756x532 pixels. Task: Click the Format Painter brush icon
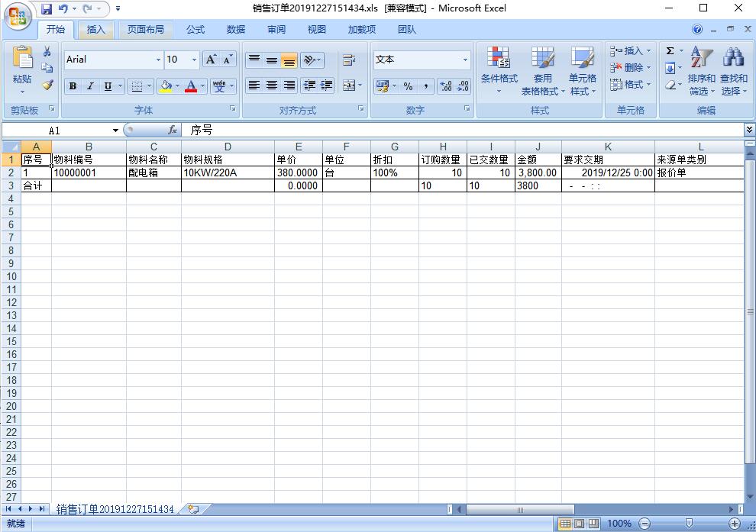[47, 85]
